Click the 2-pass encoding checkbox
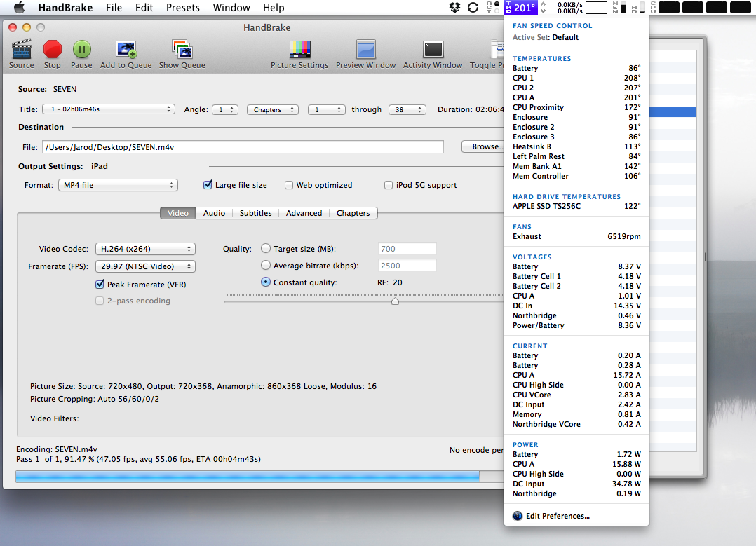The image size is (756, 546). pos(100,301)
